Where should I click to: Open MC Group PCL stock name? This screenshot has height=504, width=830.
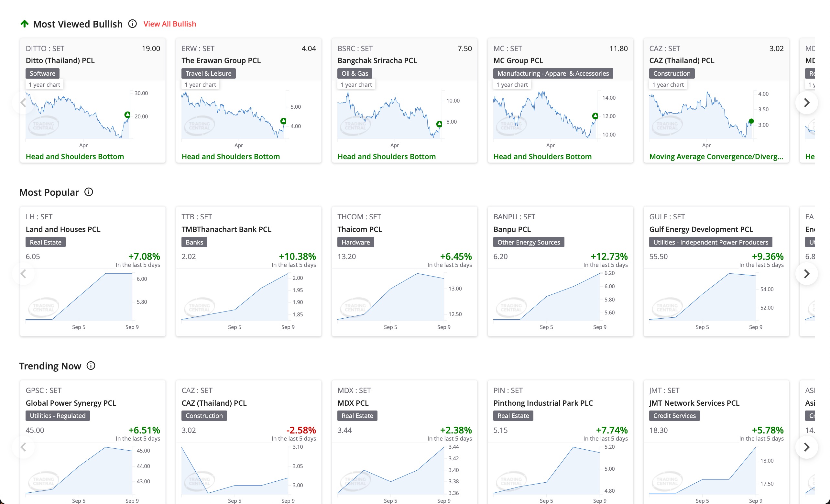(519, 60)
